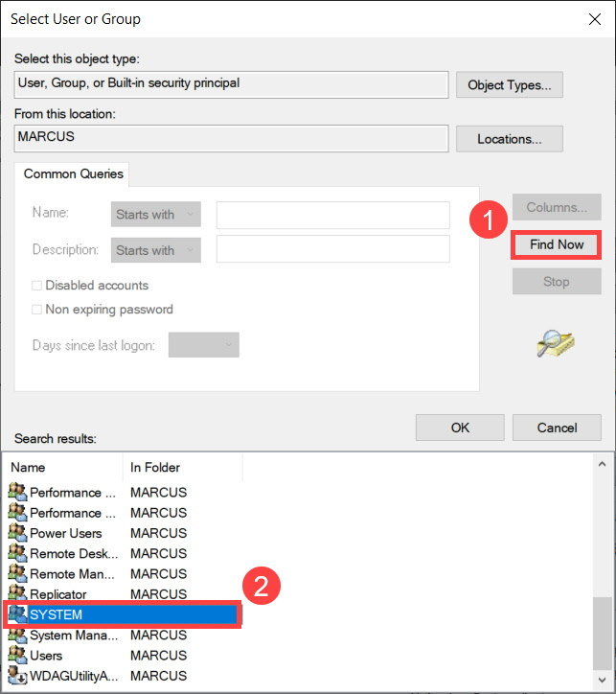Open the Name 'Starts with' dropdown

(156, 215)
